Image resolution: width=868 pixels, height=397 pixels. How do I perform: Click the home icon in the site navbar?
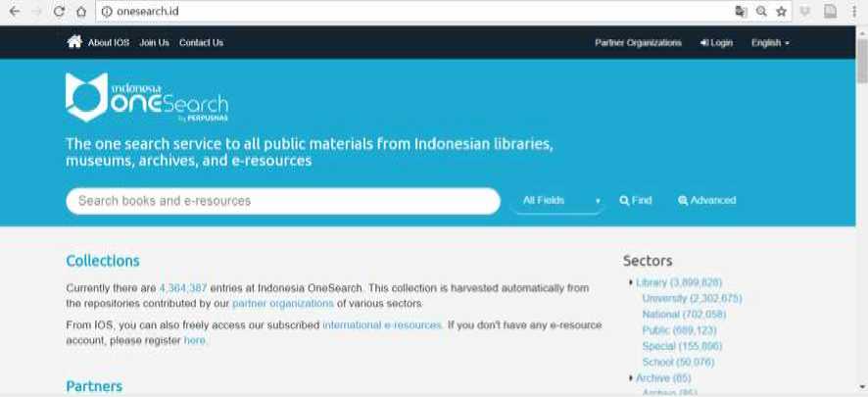(73, 42)
